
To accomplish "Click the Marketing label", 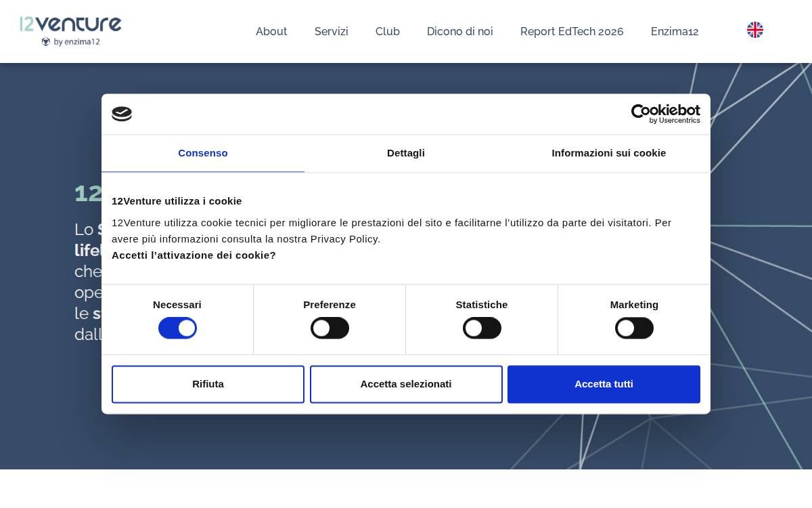I will (634, 305).
